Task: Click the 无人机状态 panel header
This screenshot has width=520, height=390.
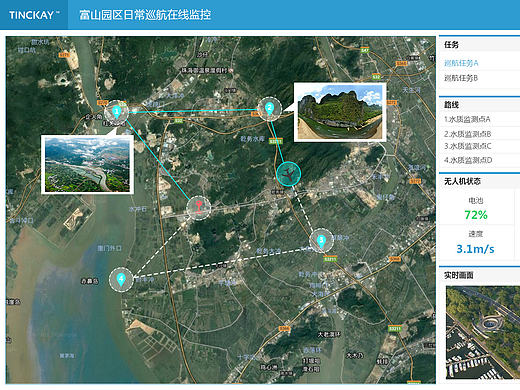Action: pos(479,181)
